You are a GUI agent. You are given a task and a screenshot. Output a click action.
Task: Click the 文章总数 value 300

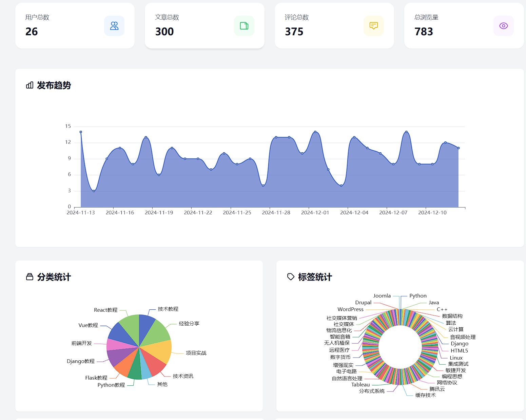(x=164, y=32)
